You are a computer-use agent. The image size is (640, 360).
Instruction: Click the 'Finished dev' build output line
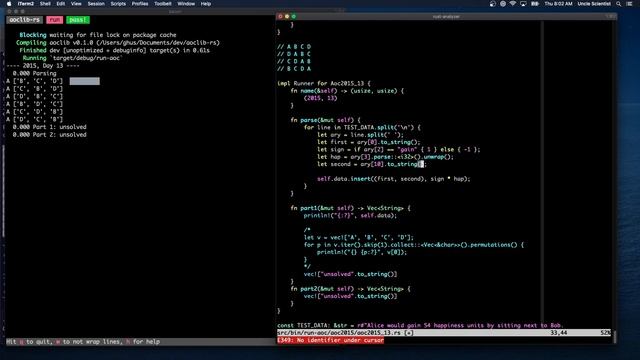[114, 50]
